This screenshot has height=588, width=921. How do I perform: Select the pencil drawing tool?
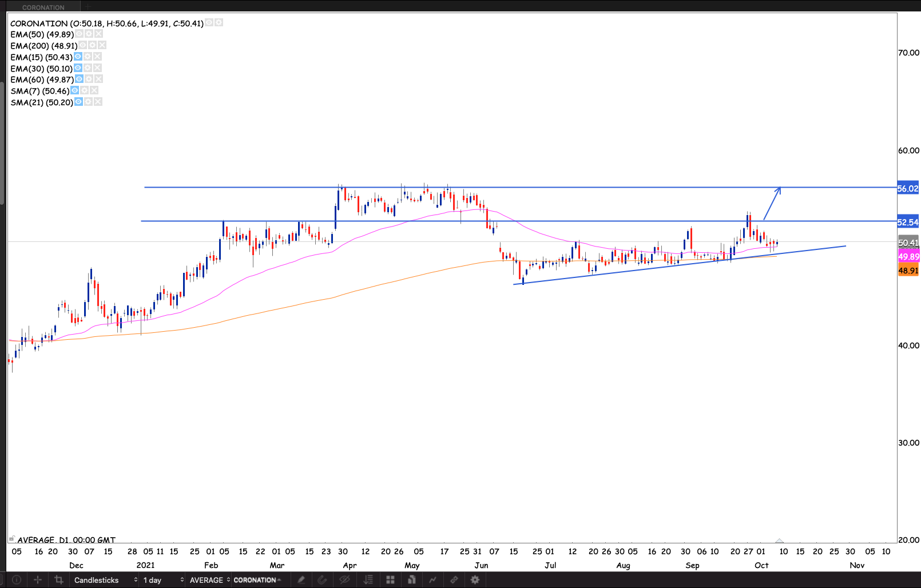(301, 579)
